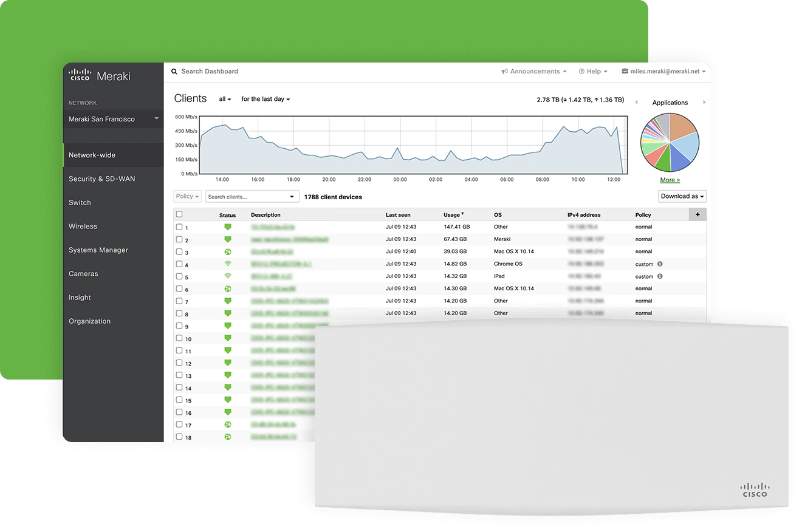Click the Applications pie chart
The width and height of the screenshot is (802, 532).
click(670, 142)
